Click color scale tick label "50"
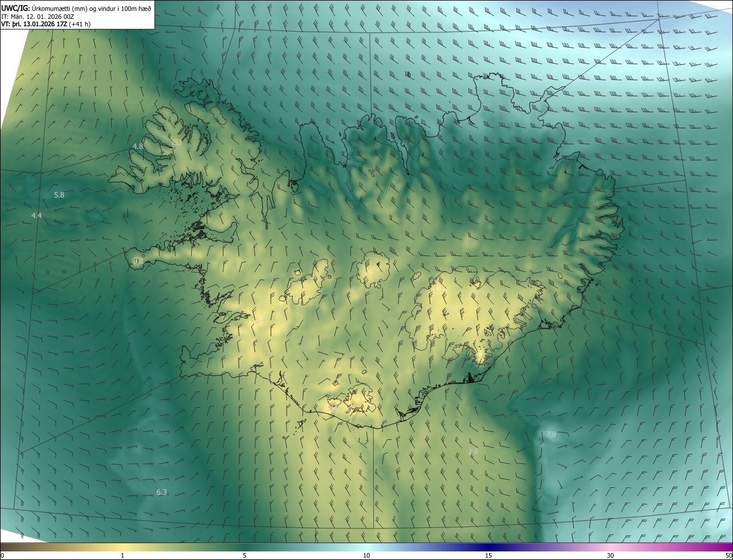Screen dimensions: 733x560 tap(728, 555)
